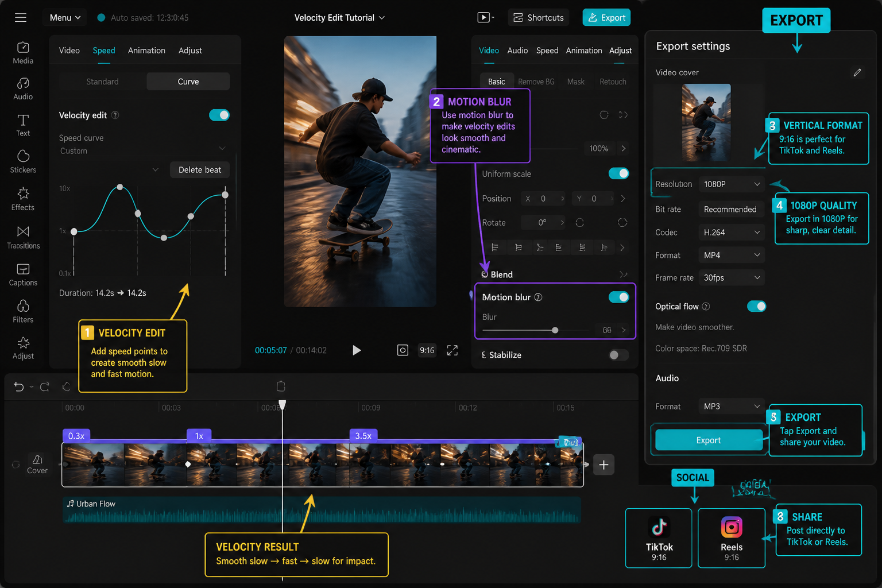Open the Menu dropdown
The image size is (882, 588).
[65, 17]
